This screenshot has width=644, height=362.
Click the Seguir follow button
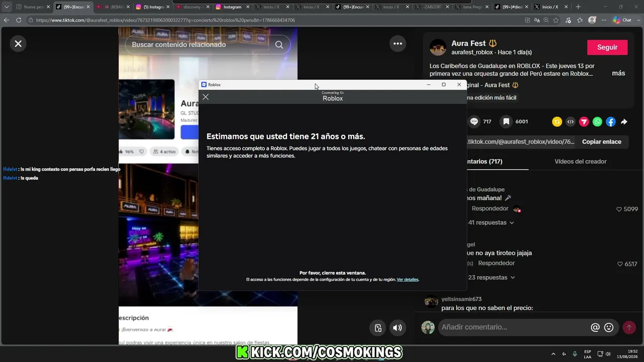click(x=607, y=47)
